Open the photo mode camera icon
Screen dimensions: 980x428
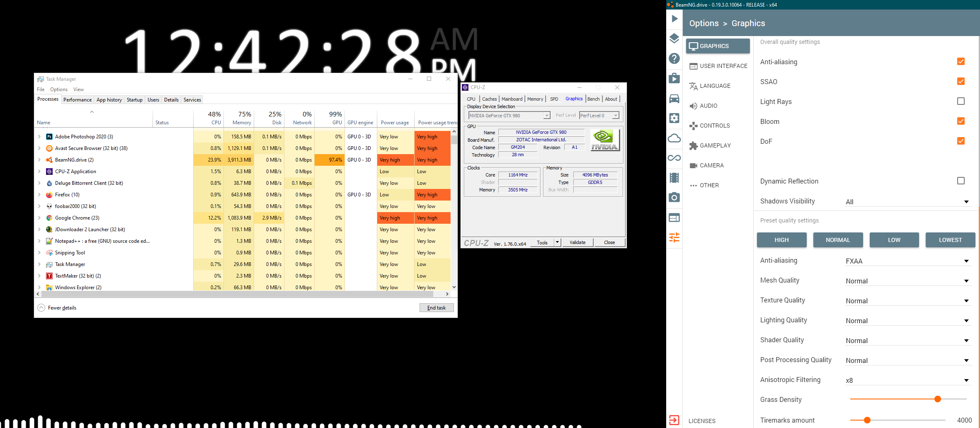(x=674, y=198)
